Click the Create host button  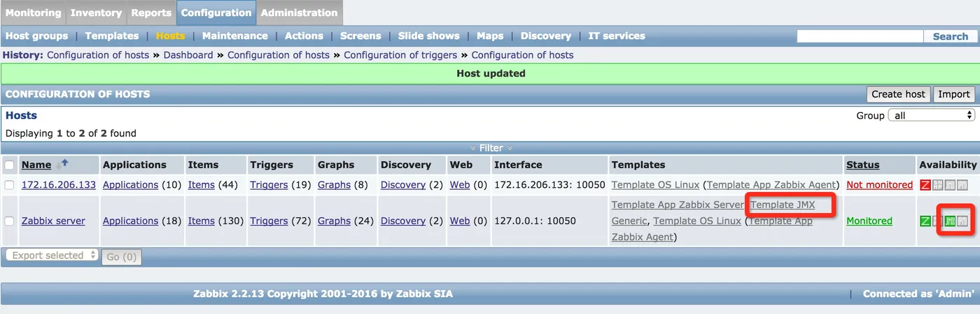[x=898, y=94]
